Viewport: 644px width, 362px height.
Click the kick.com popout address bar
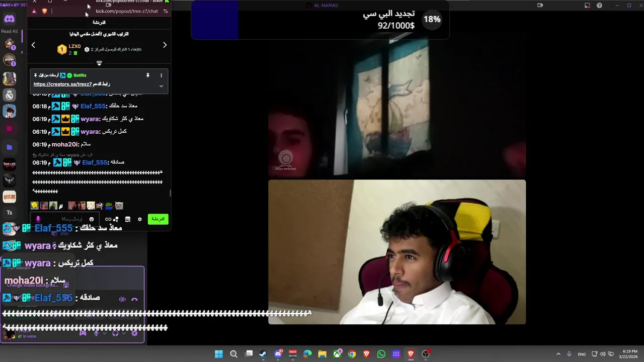[127, 11]
